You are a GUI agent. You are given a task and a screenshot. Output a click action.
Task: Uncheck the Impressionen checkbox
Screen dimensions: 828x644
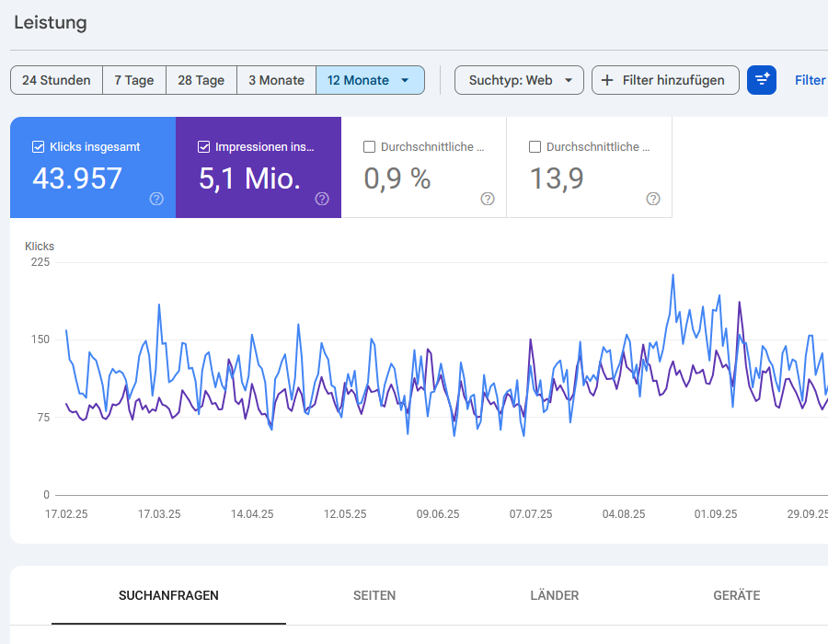pyautogui.click(x=204, y=146)
